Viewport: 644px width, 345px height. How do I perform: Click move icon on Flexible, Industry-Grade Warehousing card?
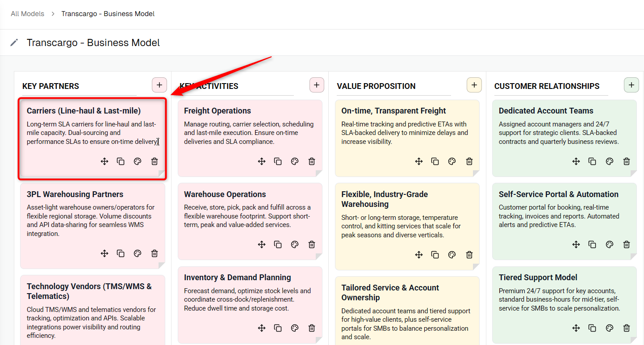(419, 255)
